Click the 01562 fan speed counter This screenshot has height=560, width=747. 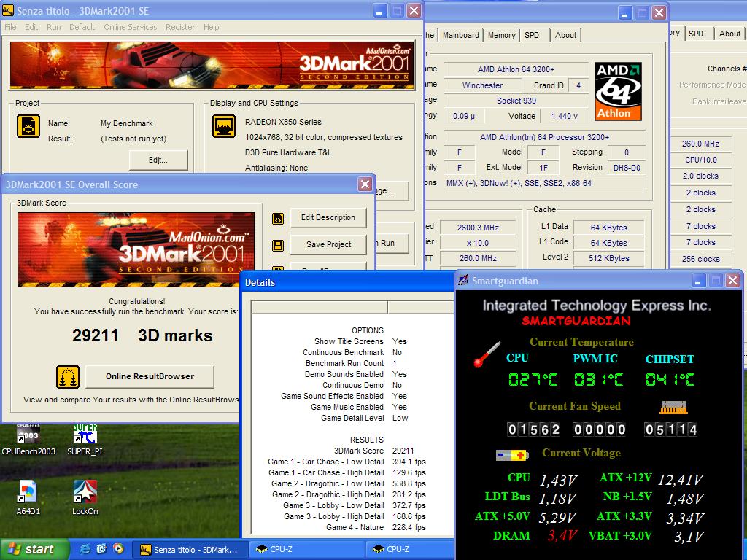[533, 429]
